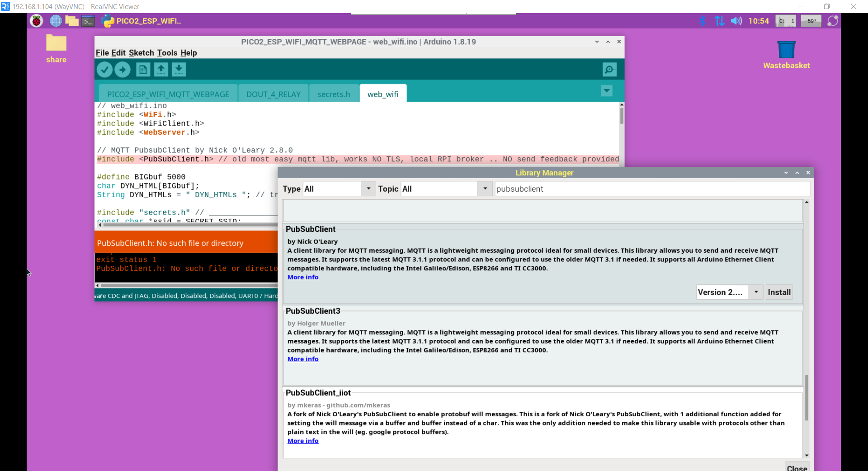Select the web_wifi tab
Viewport: 868px width, 471px height.
(x=383, y=94)
